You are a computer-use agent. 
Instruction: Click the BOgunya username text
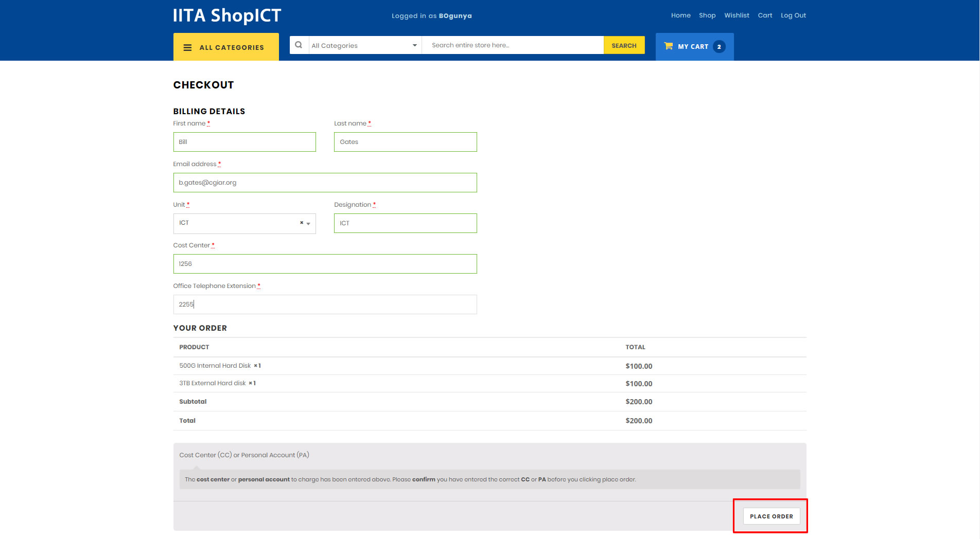tap(455, 16)
